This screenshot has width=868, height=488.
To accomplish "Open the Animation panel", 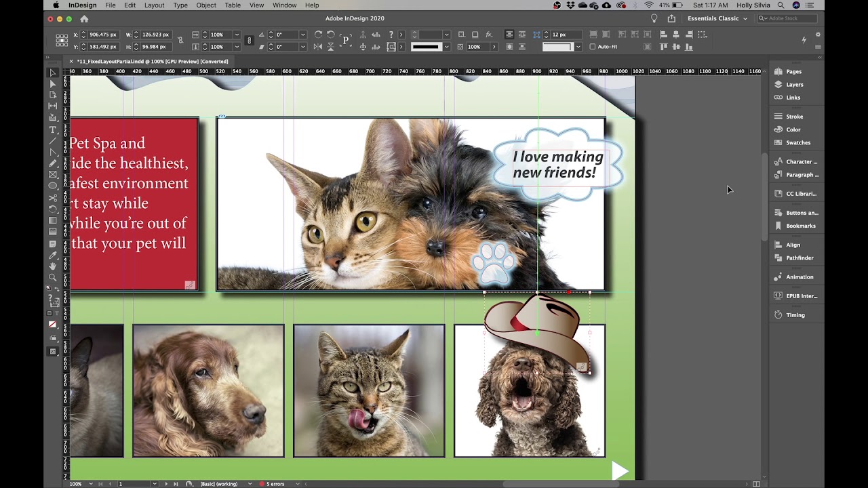I will point(799,277).
